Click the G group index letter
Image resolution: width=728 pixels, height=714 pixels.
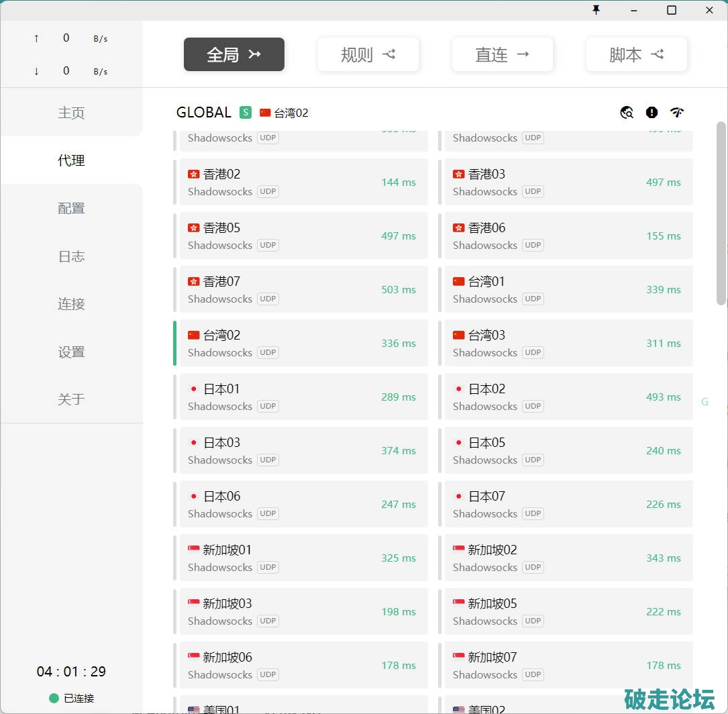pos(705,402)
